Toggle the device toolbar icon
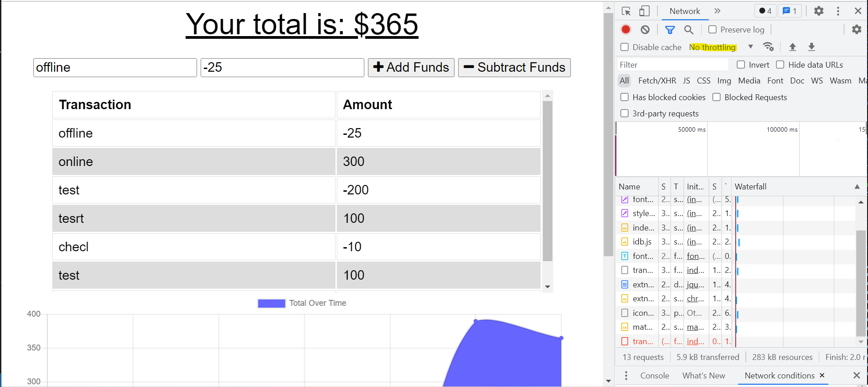 point(644,11)
